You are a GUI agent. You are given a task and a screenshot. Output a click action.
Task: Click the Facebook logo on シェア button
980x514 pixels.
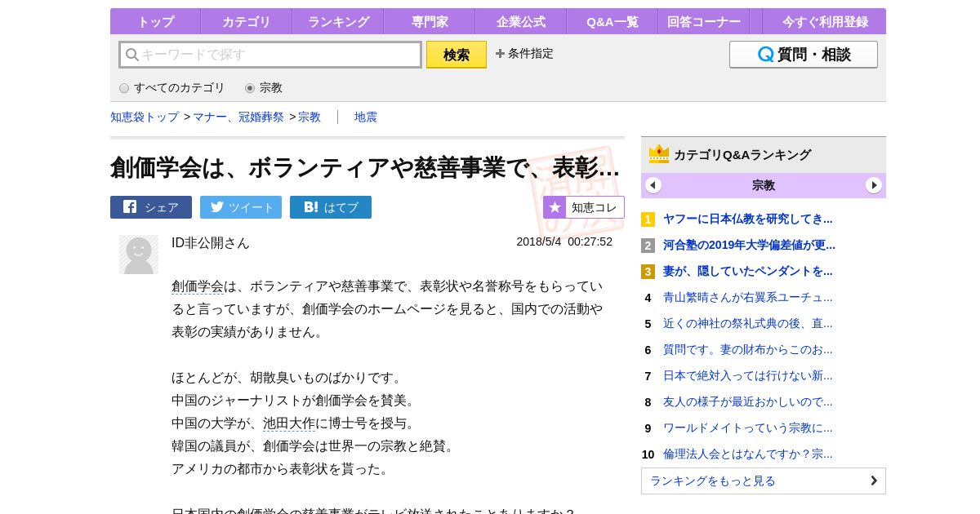pos(130,206)
